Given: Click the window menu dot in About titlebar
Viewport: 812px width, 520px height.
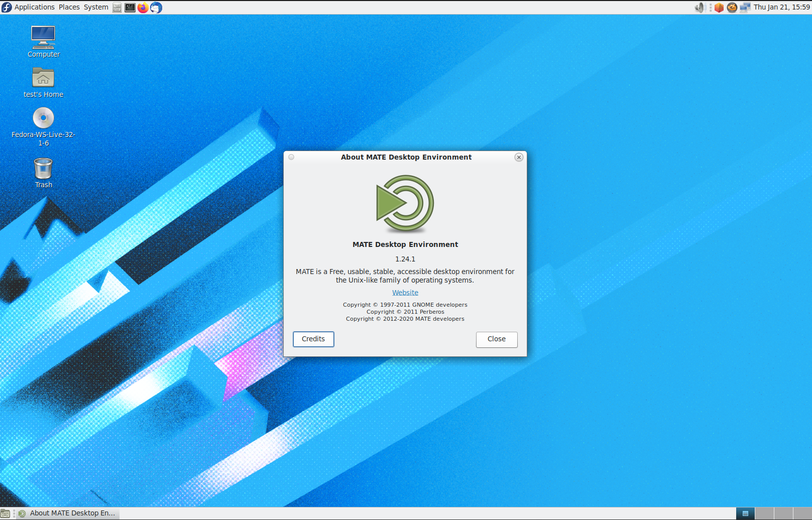Looking at the screenshot, I should tap(291, 157).
